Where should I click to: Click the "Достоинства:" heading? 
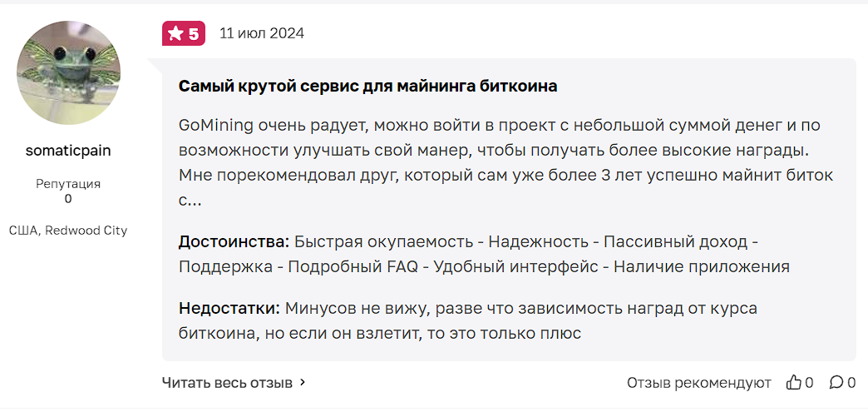click(x=234, y=242)
